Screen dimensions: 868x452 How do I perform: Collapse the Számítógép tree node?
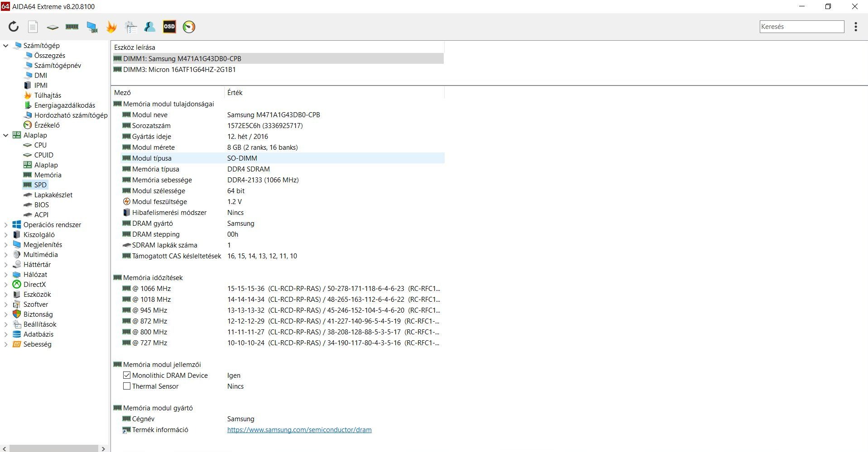[6, 46]
